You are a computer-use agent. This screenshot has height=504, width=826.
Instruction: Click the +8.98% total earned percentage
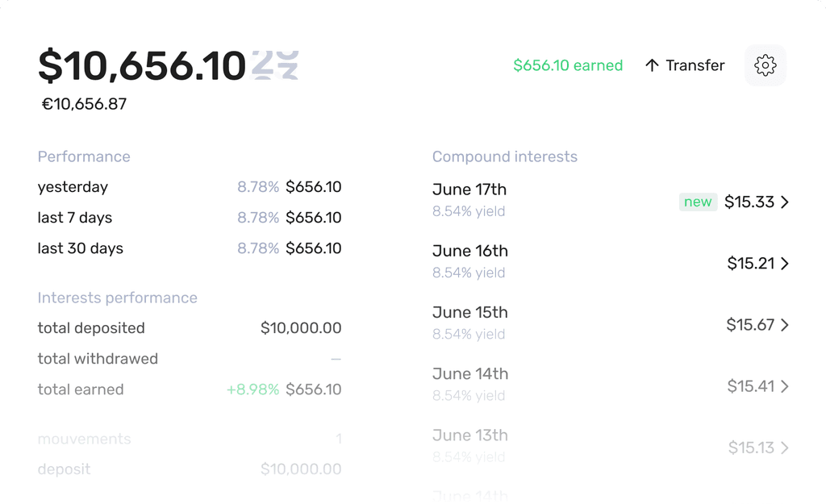click(x=252, y=389)
